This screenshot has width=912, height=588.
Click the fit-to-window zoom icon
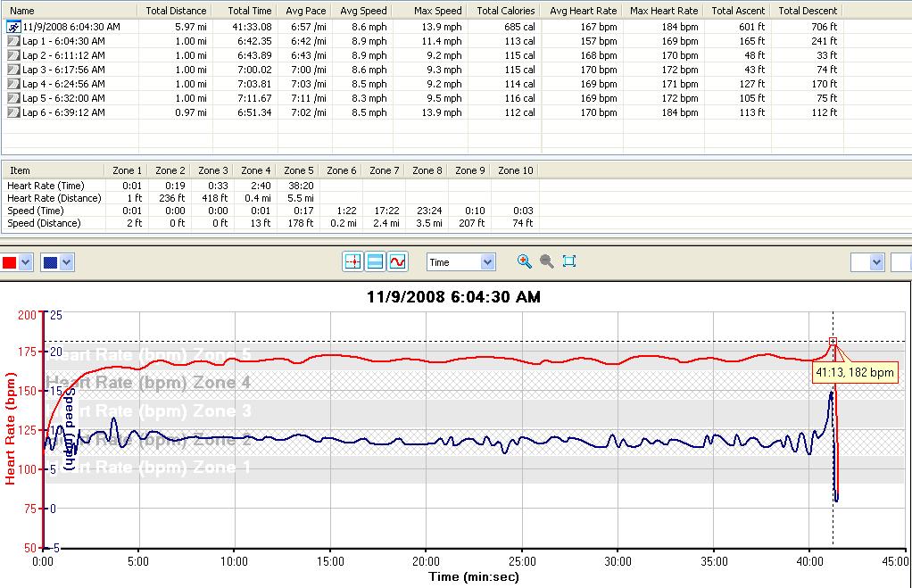(x=569, y=261)
